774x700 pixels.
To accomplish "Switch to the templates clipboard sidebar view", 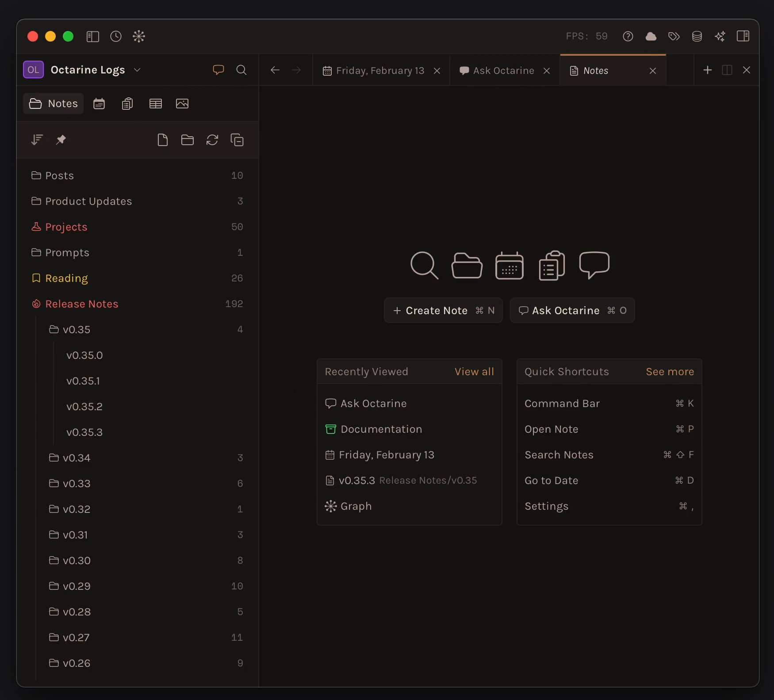I will pyautogui.click(x=127, y=104).
